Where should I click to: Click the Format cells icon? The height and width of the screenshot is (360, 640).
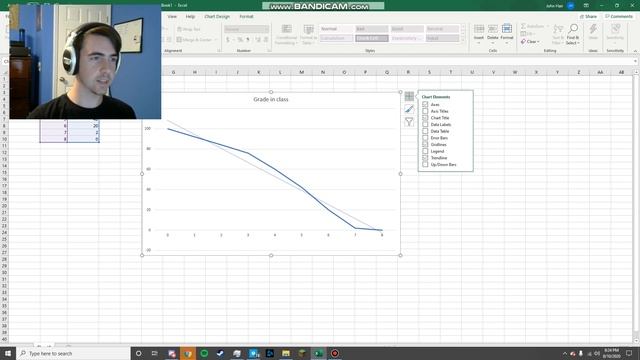507,29
